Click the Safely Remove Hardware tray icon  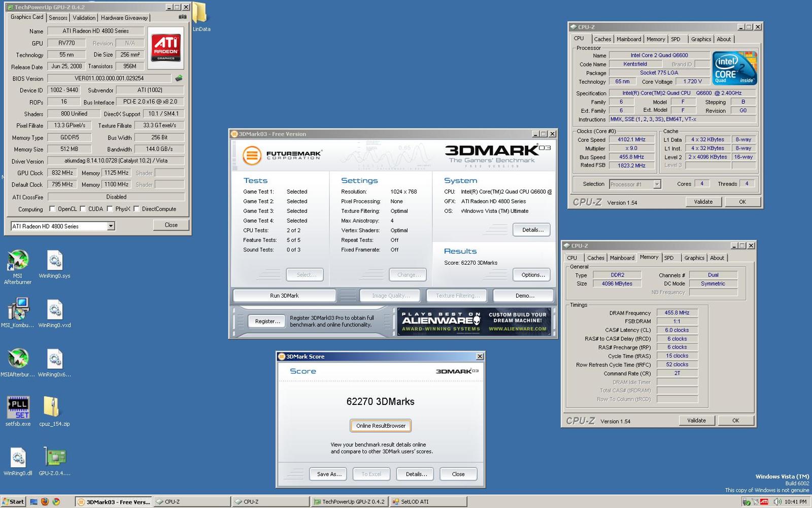[746, 502]
